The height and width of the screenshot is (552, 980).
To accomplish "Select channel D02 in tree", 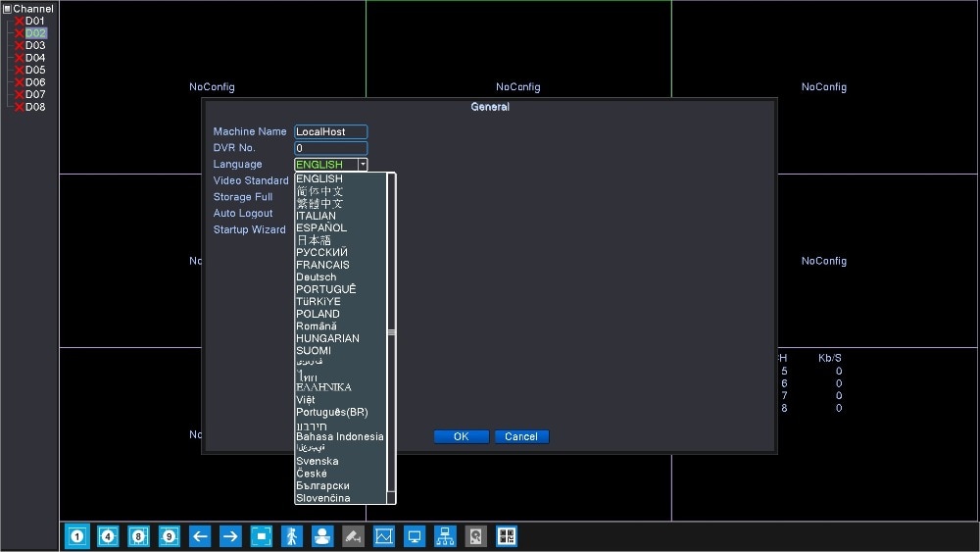I will click(35, 33).
